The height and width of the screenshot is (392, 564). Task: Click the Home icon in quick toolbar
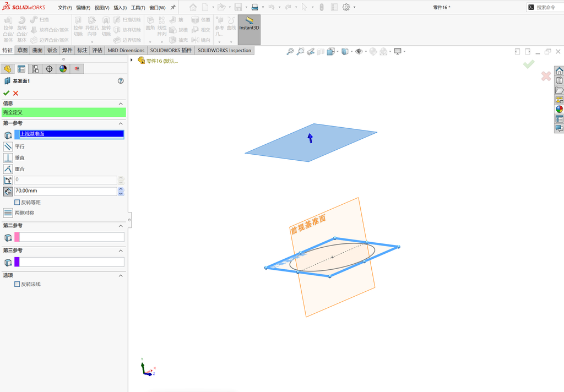(x=193, y=7)
